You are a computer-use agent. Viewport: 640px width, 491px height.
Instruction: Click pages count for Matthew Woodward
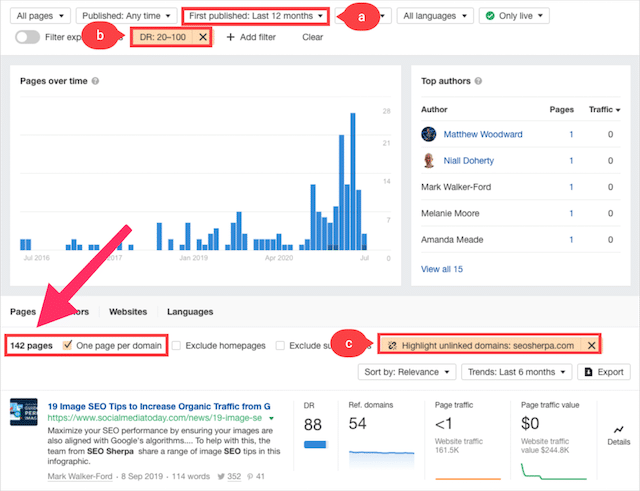tap(571, 134)
